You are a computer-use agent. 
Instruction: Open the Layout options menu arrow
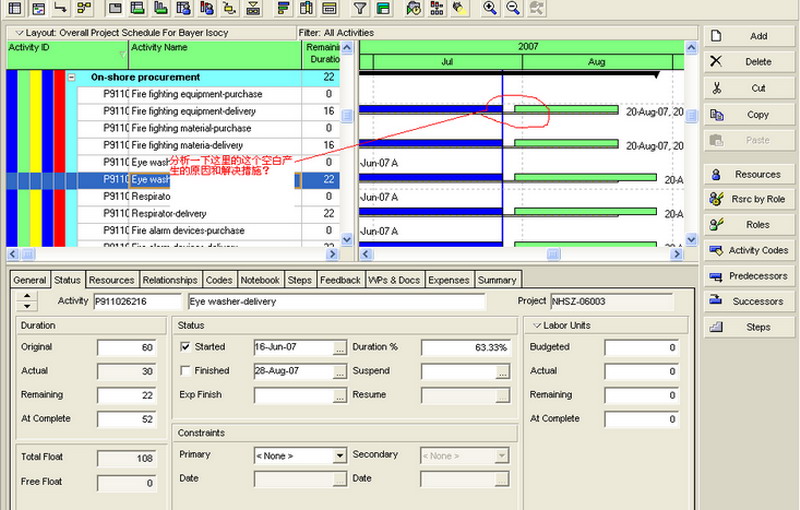click(19, 33)
